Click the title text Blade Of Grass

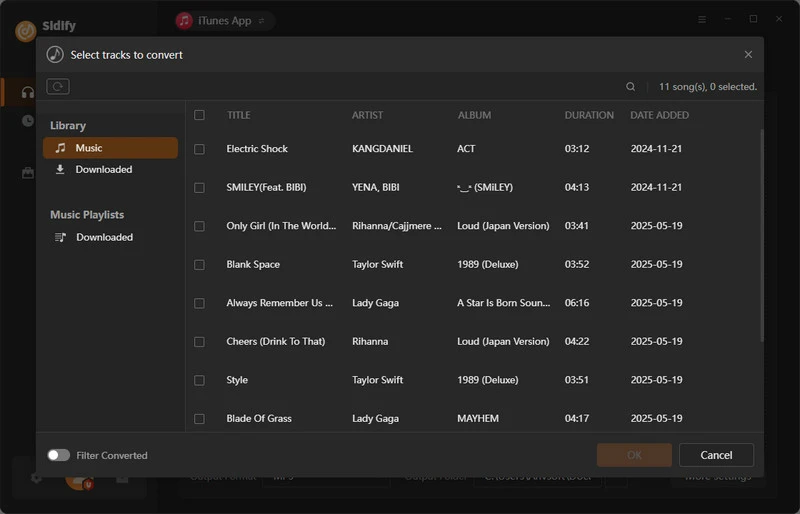pyautogui.click(x=259, y=419)
